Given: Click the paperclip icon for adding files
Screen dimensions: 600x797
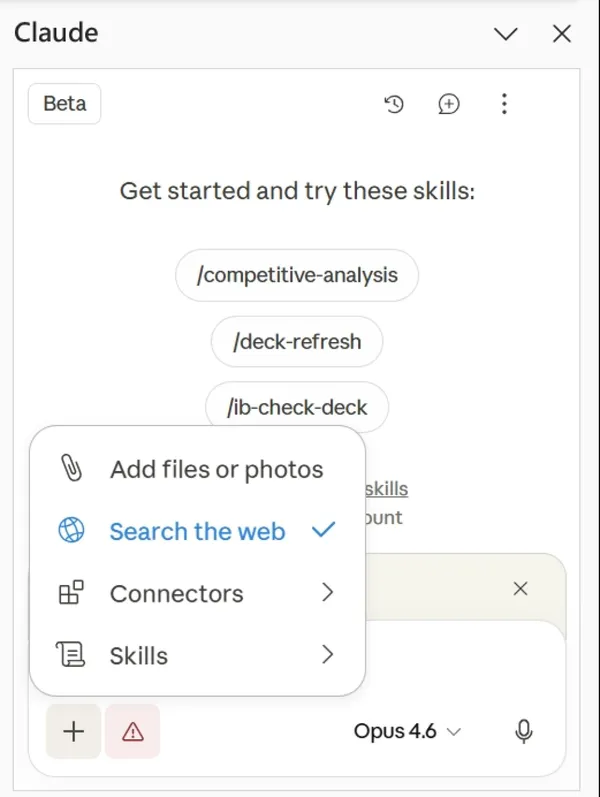Looking at the screenshot, I should point(71,469).
